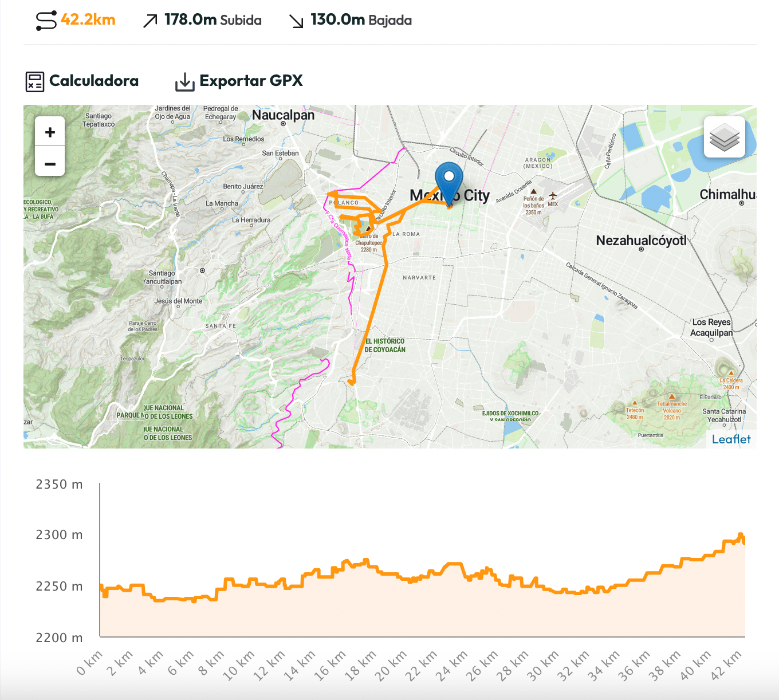The height and width of the screenshot is (700, 779).
Task: Click the Cerro de Chapultepec peak marker
Action: pyautogui.click(x=368, y=229)
